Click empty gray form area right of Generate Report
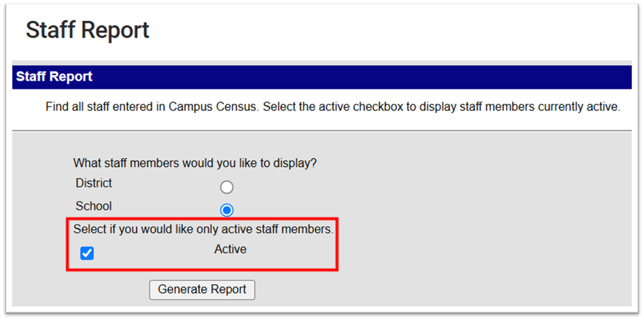The width and height of the screenshot is (644, 320). click(x=426, y=289)
